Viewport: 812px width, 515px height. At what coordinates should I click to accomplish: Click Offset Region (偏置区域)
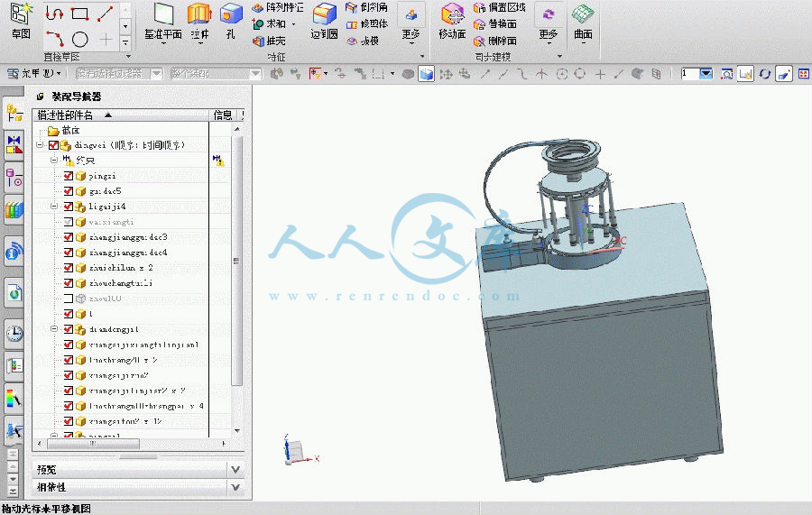coord(500,7)
